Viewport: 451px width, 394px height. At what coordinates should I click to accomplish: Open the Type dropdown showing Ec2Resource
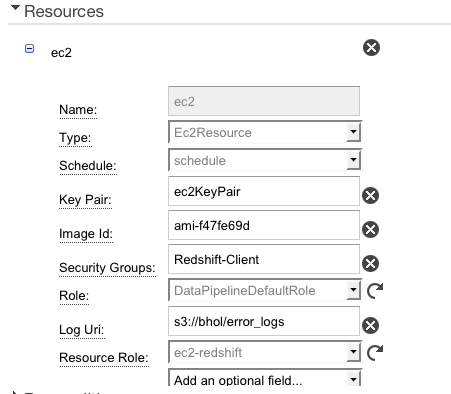[265, 132]
